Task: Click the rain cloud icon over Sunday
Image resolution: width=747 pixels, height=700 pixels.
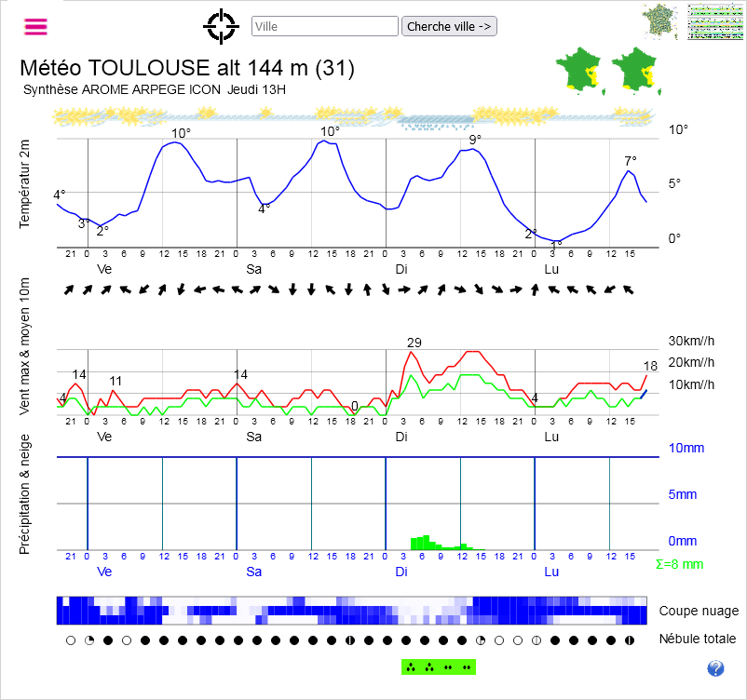Action: (435, 122)
